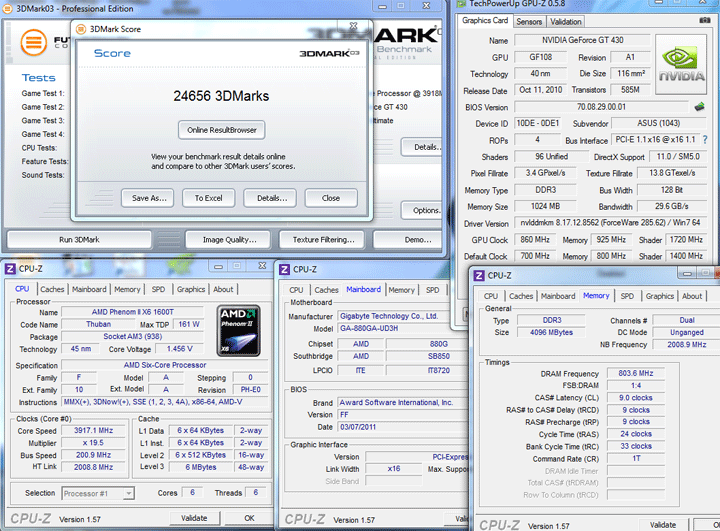Click the CPU-Z icon in the Mainboard window title
Viewport: 720px width, 531px height.
click(x=285, y=269)
